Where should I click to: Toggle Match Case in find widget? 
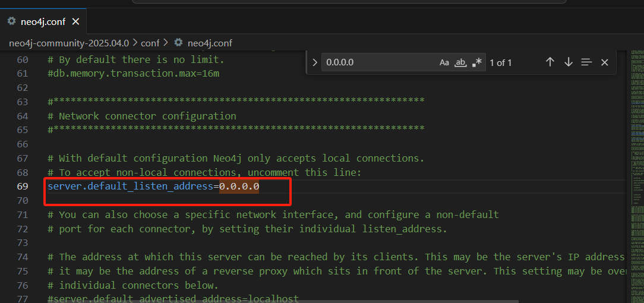pyautogui.click(x=444, y=62)
